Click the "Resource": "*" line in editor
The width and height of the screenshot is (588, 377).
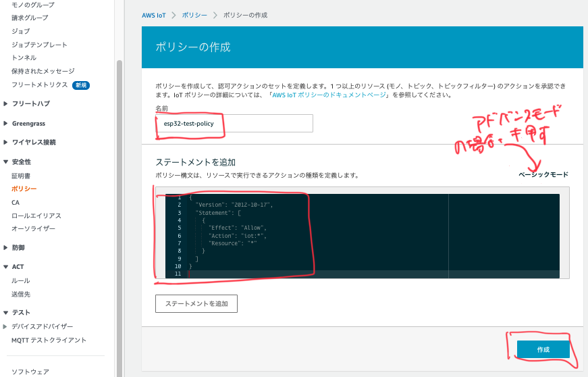coord(233,243)
